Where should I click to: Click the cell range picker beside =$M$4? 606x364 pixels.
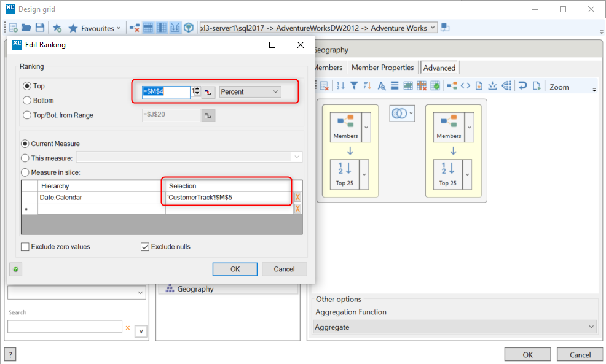point(208,92)
